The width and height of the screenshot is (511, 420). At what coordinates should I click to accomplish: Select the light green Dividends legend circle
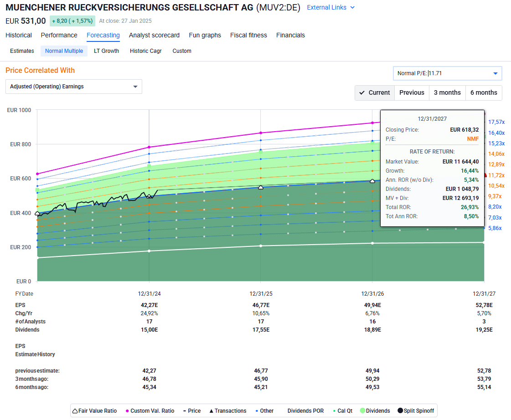coord(363,410)
